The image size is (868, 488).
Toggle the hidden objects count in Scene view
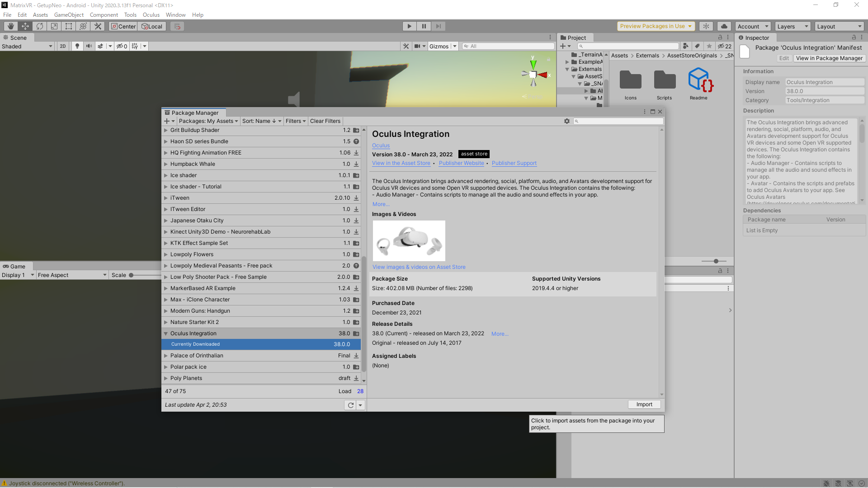pyautogui.click(x=122, y=46)
